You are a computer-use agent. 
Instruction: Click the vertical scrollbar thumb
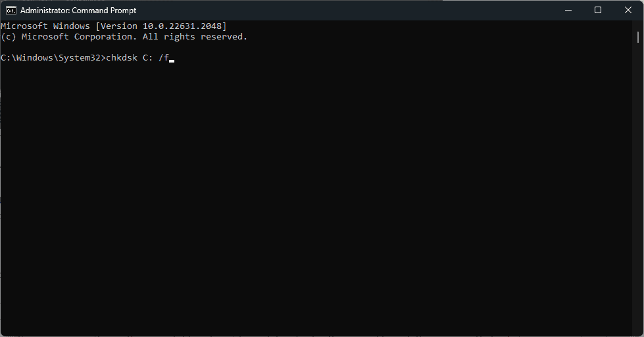(638, 38)
